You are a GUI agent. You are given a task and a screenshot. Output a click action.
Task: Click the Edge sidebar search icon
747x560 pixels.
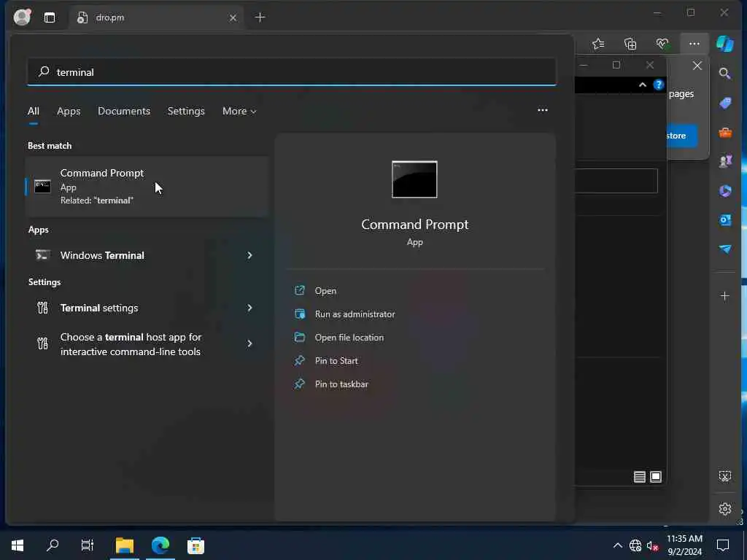coord(724,74)
